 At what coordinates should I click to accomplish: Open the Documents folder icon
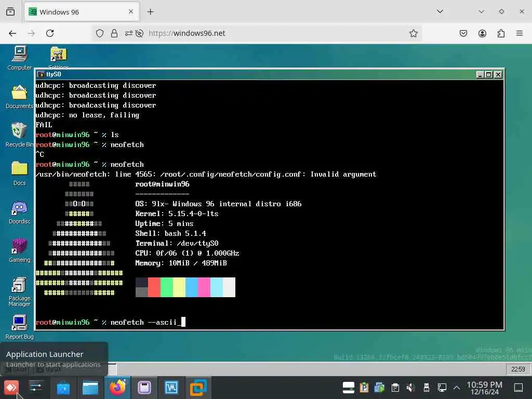click(x=19, y=96)
